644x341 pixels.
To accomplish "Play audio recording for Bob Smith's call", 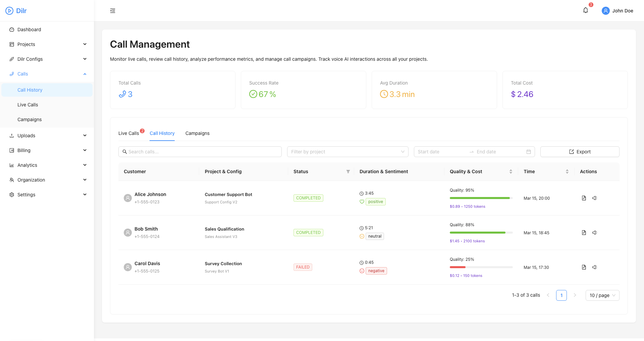I will [x=595, y=233].
